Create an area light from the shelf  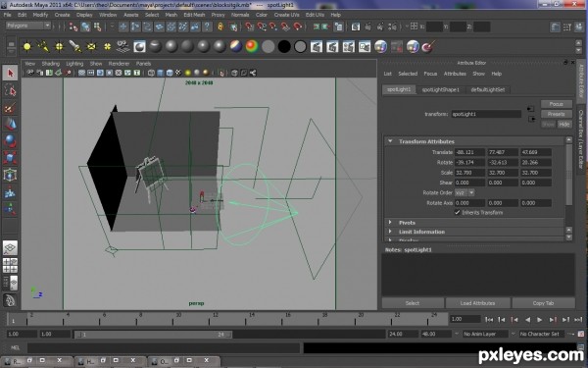[91, 46]
